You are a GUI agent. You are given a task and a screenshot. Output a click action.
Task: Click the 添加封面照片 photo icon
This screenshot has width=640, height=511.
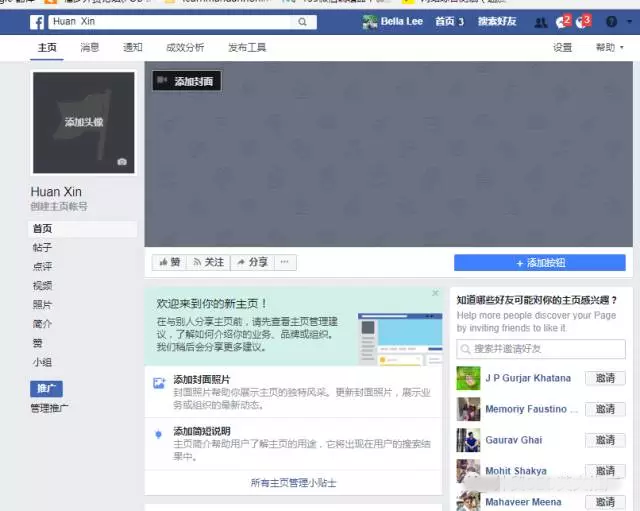pos(159,383)
